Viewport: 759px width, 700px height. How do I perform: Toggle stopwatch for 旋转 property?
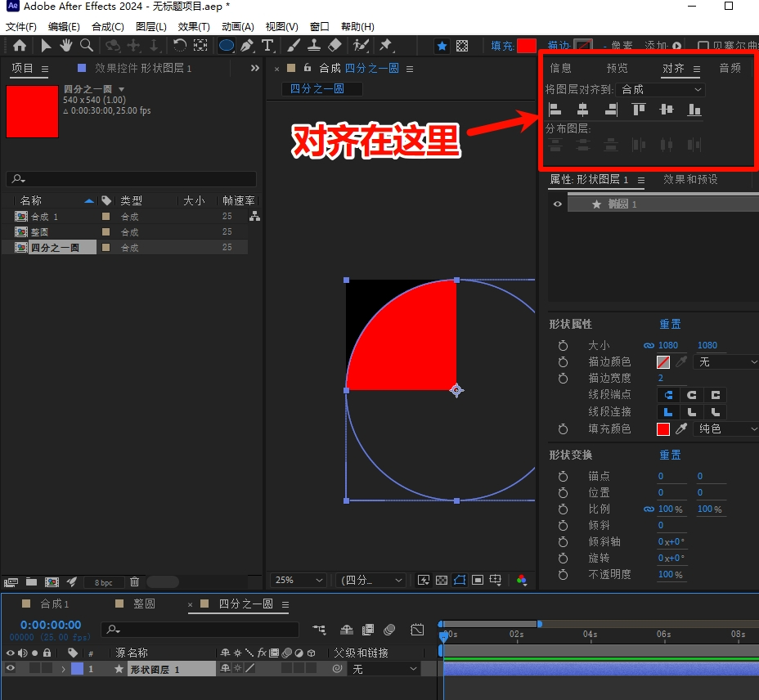click(563, 558)
